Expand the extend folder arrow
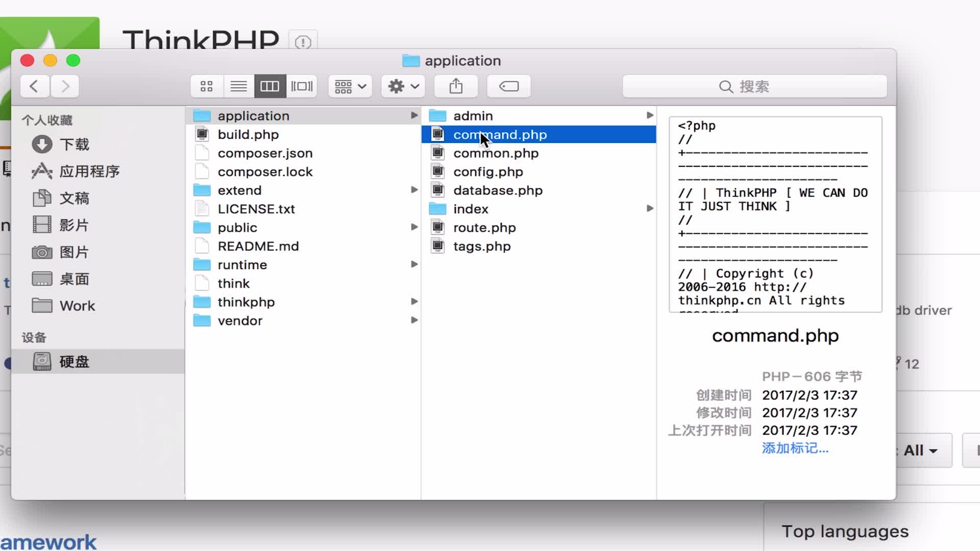The image size is (980, 551). tap(414, 190)
